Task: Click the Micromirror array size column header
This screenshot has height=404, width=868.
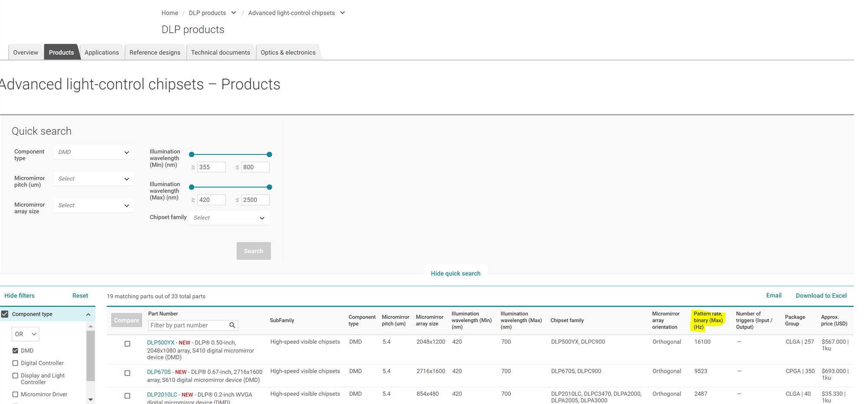Action: click(x=429, y=320)
